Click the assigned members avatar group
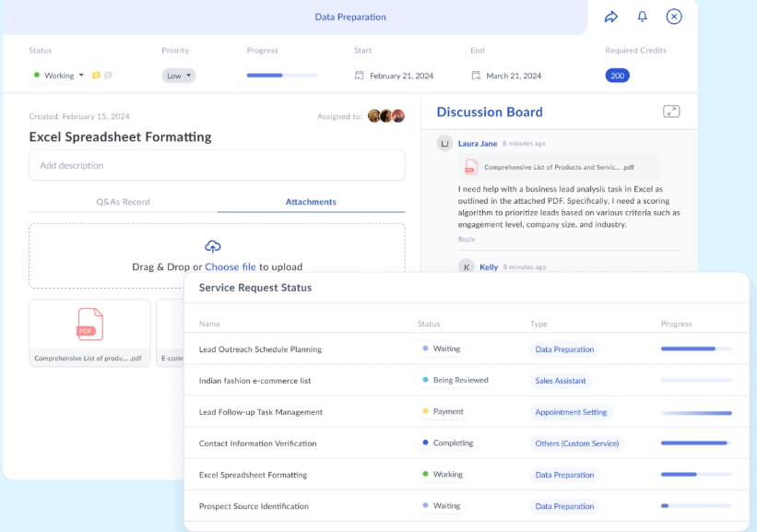Image resolution: width=757 pixels, height=532 pixels. tap(386, 116)
